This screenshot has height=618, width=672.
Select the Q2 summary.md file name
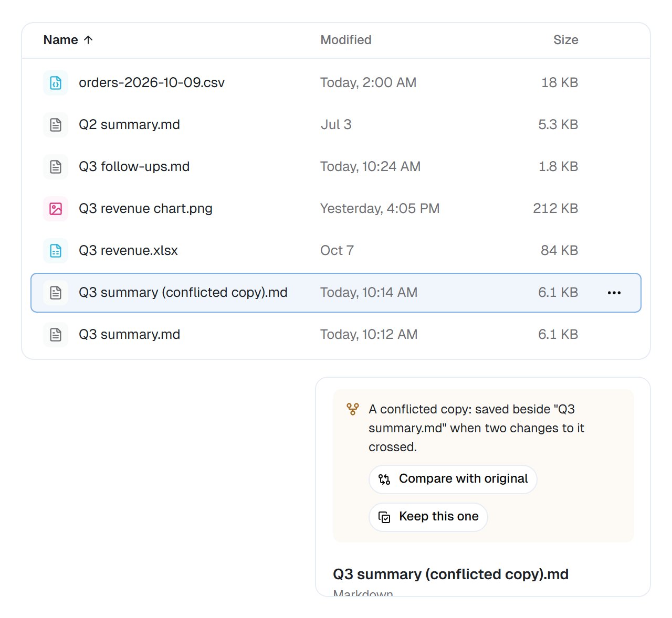click(x=129, y=125)
